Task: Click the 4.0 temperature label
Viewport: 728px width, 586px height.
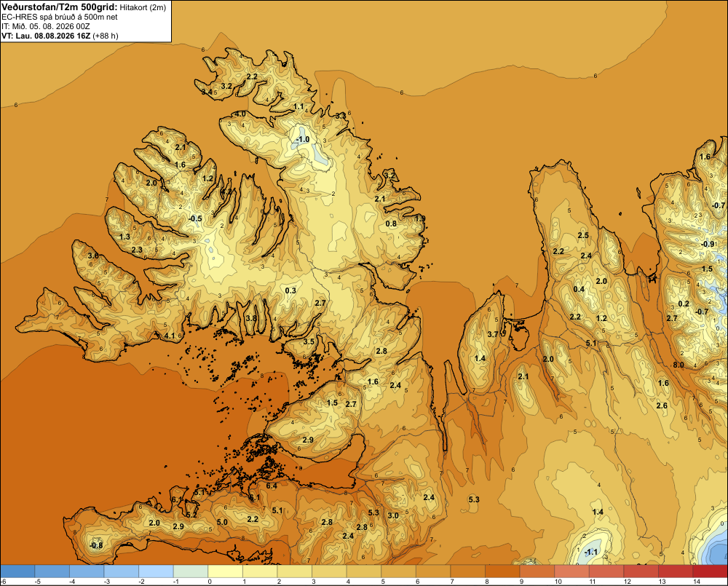Action: 240,114
